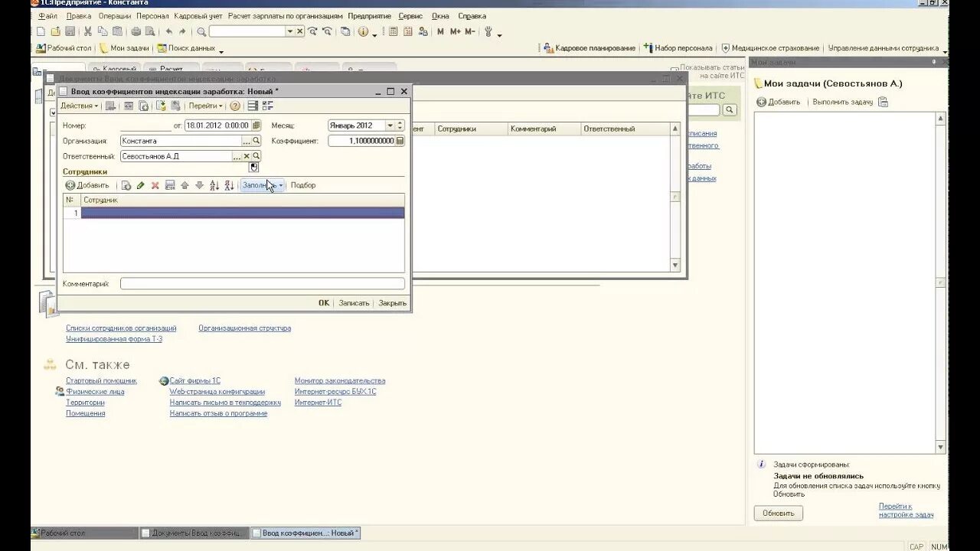This screenshot has height=551, width=980.
Task: Open the Справка menu
Action: tap(472, 16)
